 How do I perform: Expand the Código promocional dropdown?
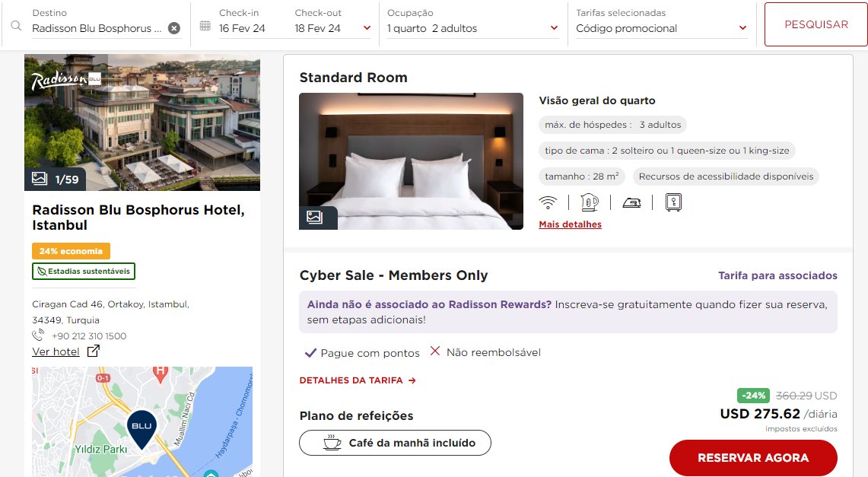click(743, 28)
